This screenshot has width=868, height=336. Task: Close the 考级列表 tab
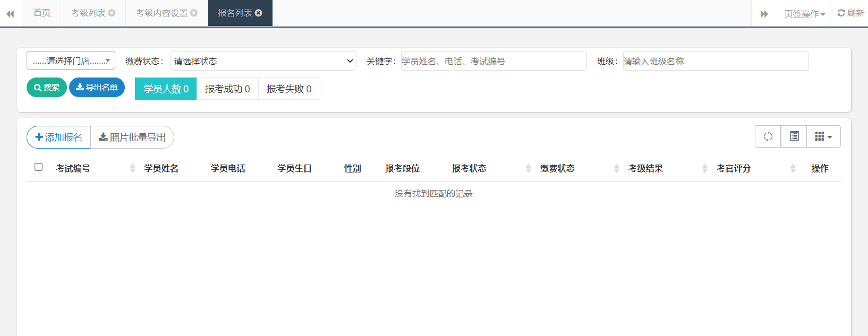(x=112, y=13)
